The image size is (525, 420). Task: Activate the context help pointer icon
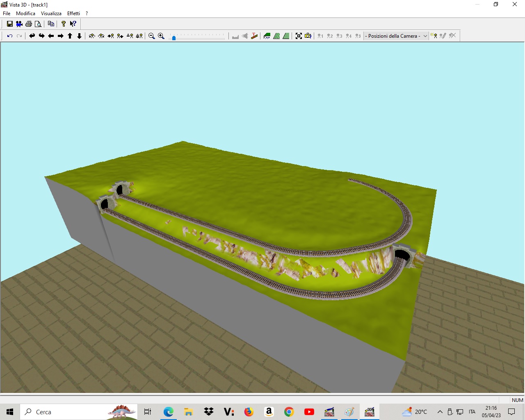click(x=73, y=24)
